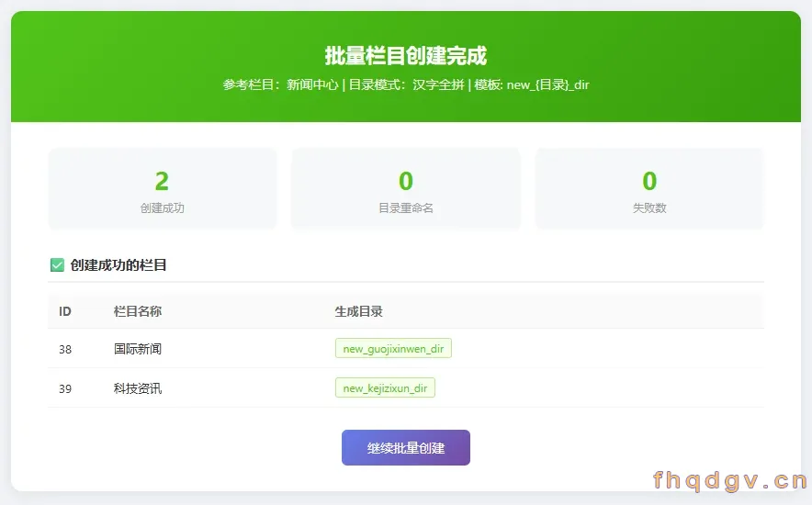Click the 生成目录 column header
The width and height of the screenshot is (812, 505).
pos(359,311)
